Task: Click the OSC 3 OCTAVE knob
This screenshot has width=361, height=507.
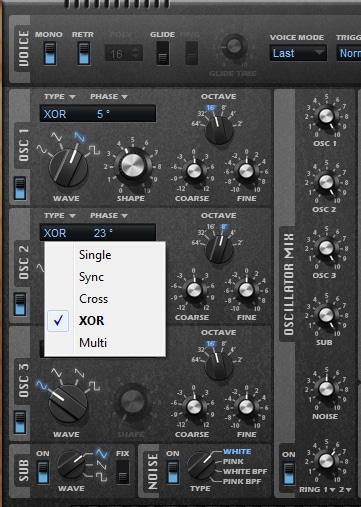Action: (219, 366)
